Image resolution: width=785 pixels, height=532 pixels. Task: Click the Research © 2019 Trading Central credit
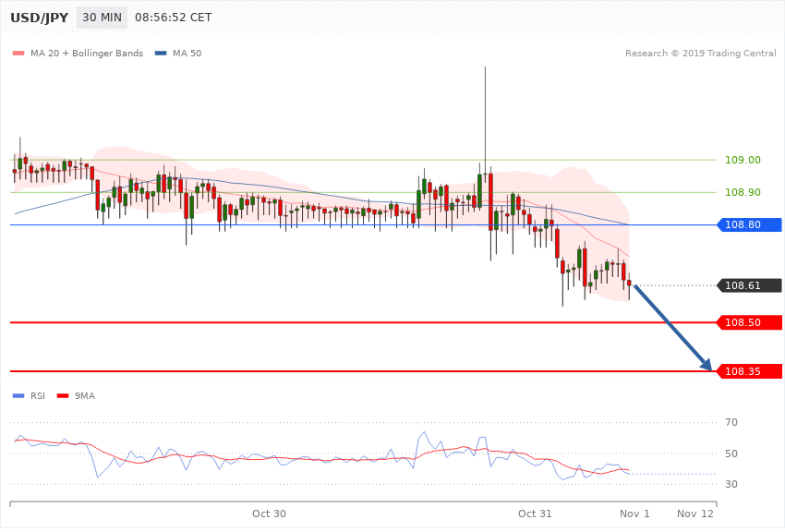click(x=700, y=53)
